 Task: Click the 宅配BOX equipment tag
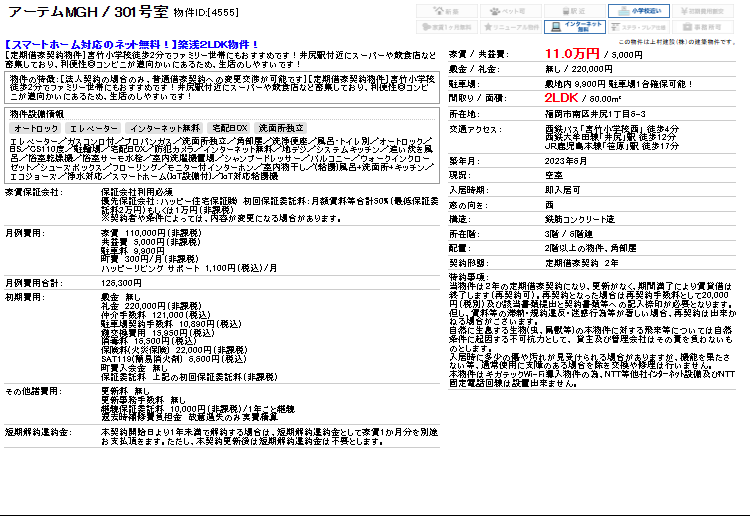229,129
